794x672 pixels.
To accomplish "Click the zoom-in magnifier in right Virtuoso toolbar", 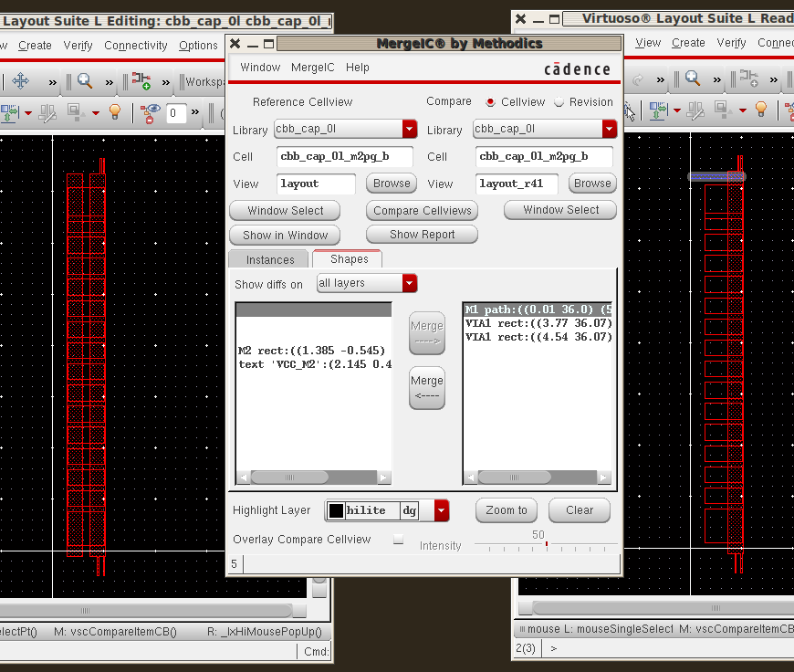I will 693,79.
